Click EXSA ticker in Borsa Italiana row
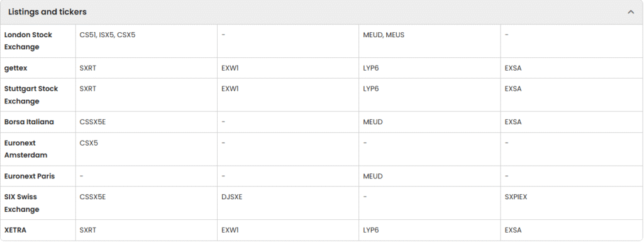Viewport: 644px width, 242px height. click(513, 122)
